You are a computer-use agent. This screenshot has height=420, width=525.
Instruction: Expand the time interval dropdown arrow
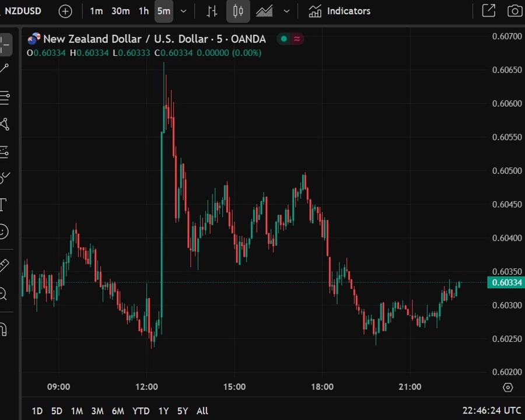184,11
